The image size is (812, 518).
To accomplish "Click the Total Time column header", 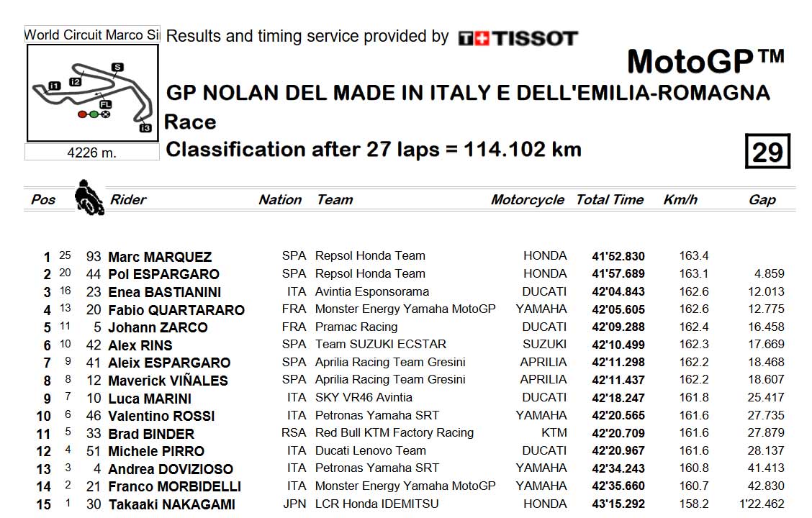I will coord(610,200).
